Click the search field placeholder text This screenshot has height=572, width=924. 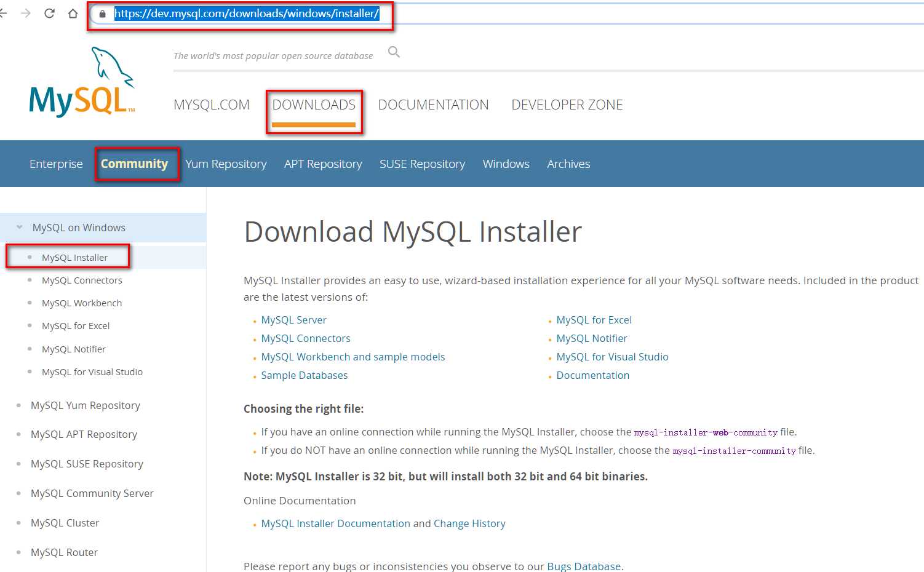[273, 56]
